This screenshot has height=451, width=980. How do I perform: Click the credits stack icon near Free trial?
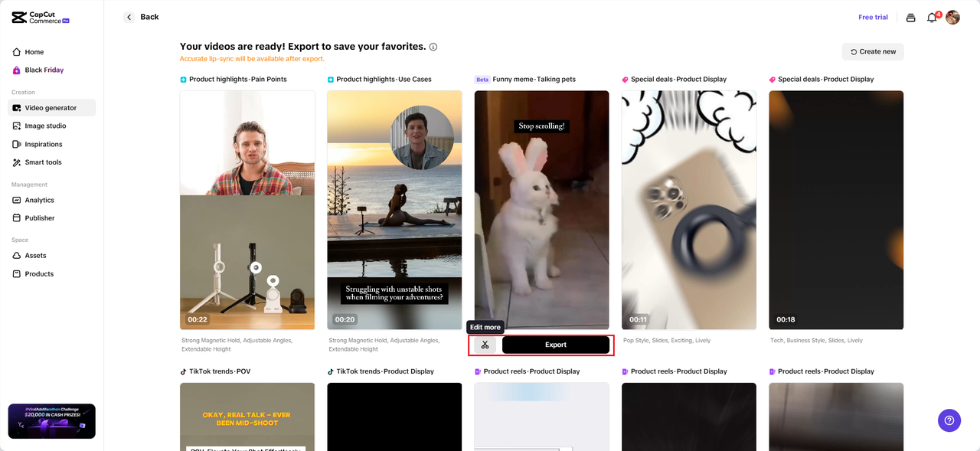pyautogui.click(x=910, y=18)
